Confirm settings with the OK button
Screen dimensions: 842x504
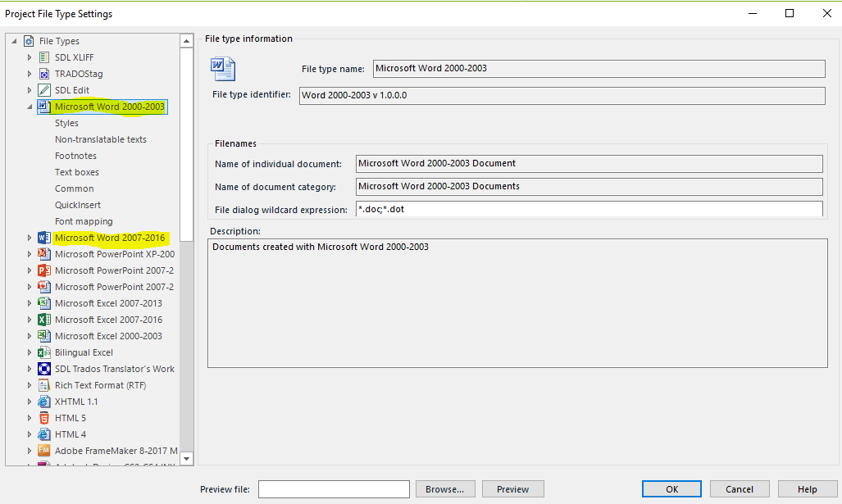(x=671, y=489)
